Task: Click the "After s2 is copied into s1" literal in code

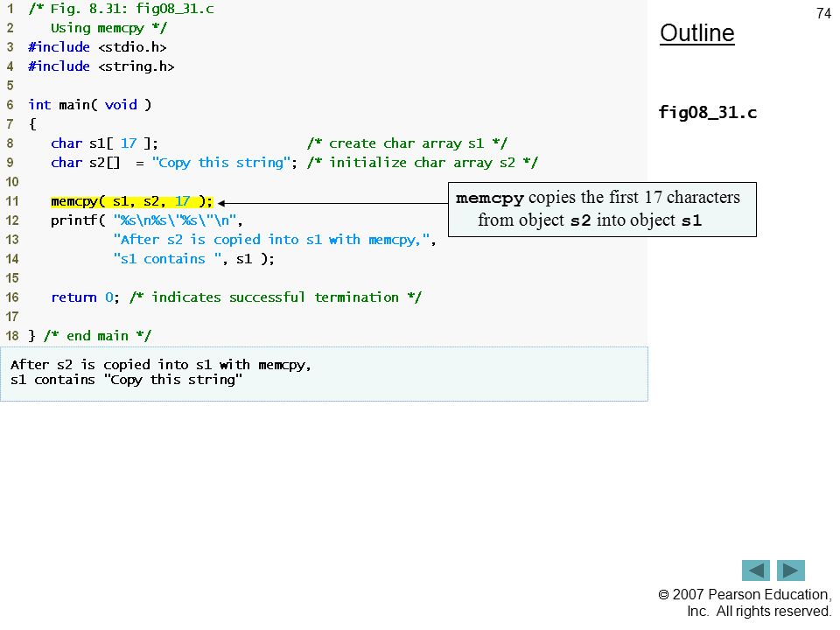Action: [x=271, y=240]
